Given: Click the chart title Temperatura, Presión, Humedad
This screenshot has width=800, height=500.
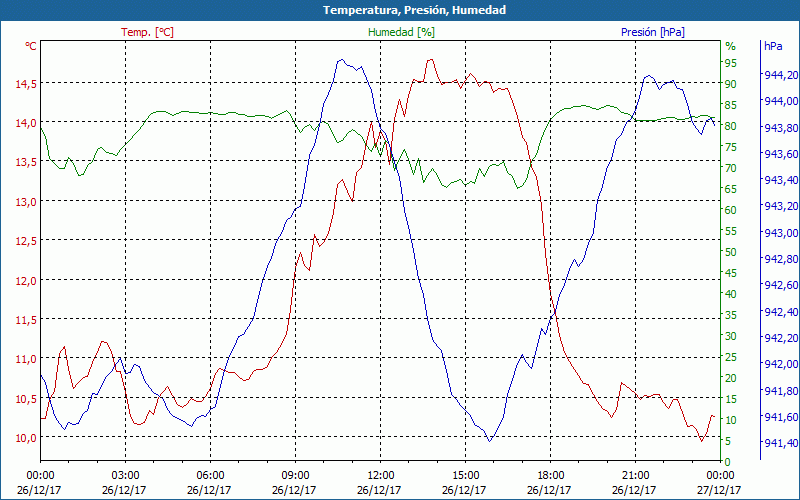Looking at the screenshot, I should [414, 10].
